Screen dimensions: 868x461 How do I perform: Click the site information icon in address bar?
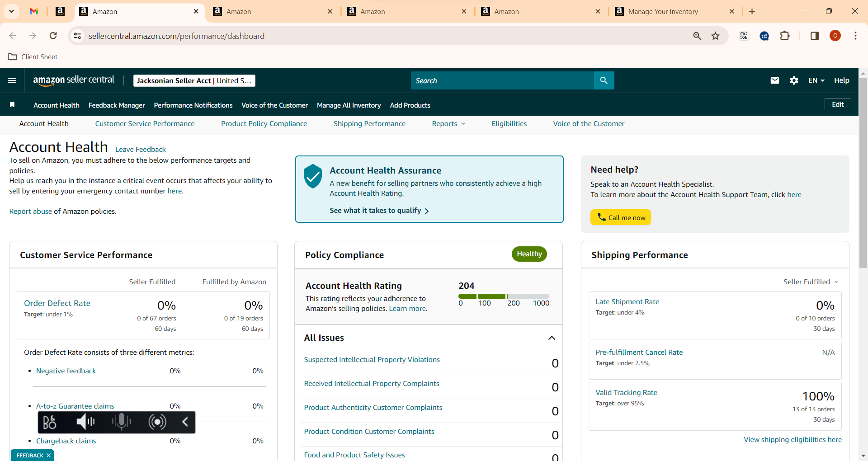78,36
